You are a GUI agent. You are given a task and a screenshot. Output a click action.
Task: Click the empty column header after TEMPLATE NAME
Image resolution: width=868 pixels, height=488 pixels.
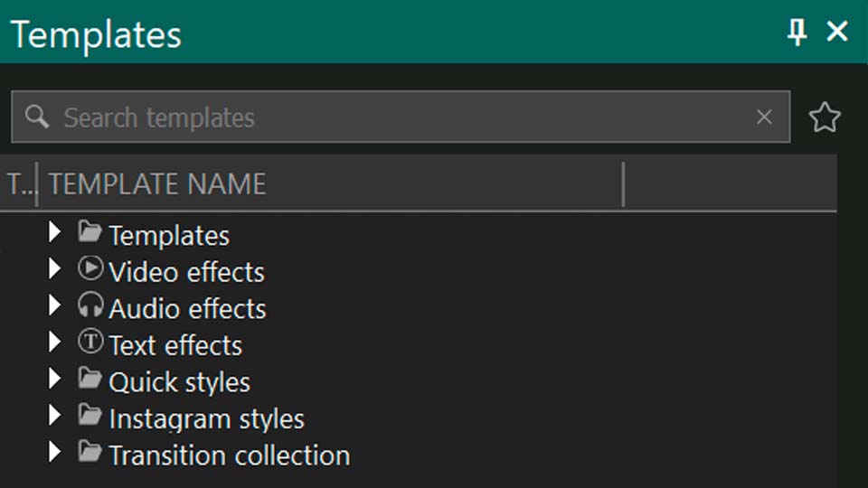click(x=731, y=183)
